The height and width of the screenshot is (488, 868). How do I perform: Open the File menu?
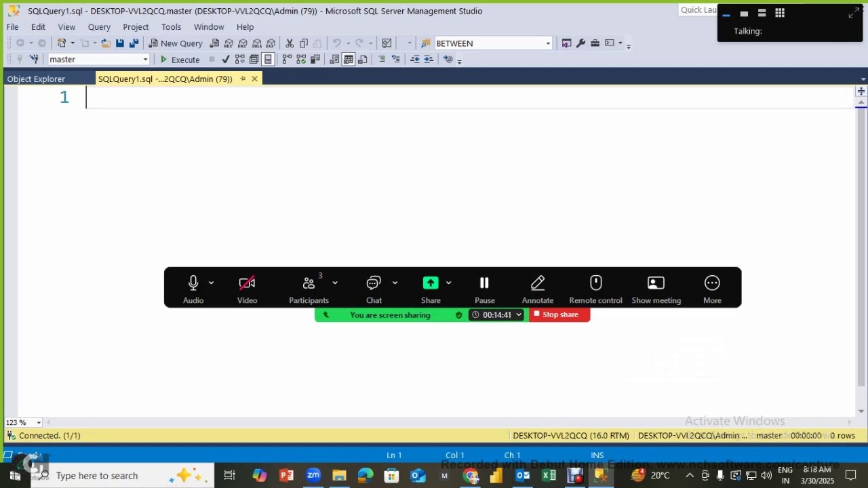pyautogui.click(x=12, y=27)
